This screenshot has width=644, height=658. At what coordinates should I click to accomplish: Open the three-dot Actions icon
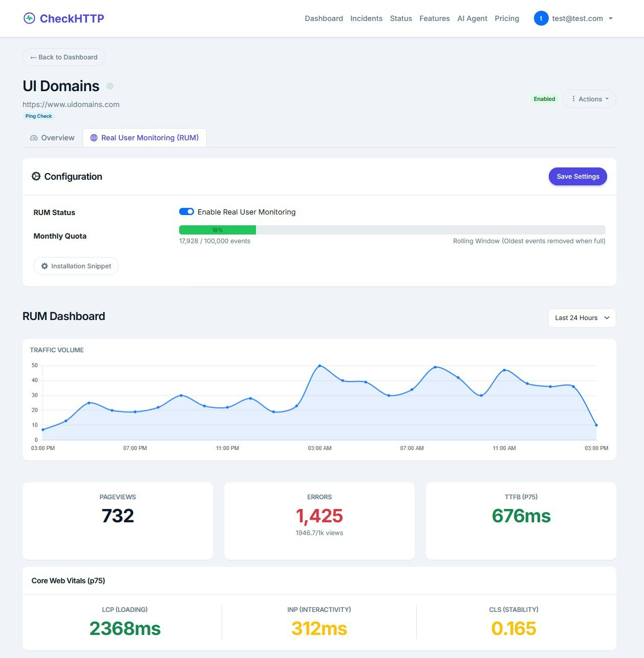coord(573,99)
